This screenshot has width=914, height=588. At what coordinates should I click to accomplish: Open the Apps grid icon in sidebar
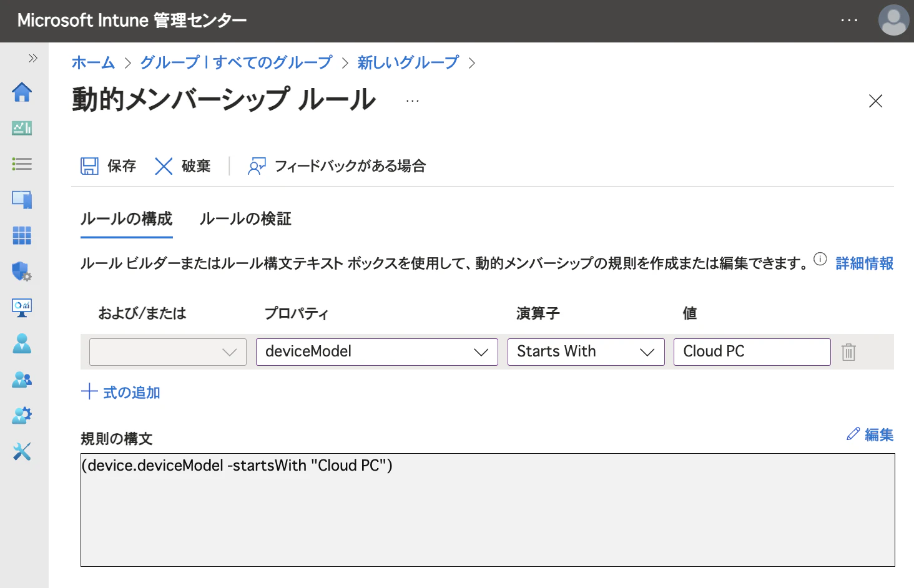click(x=22, y=235)
